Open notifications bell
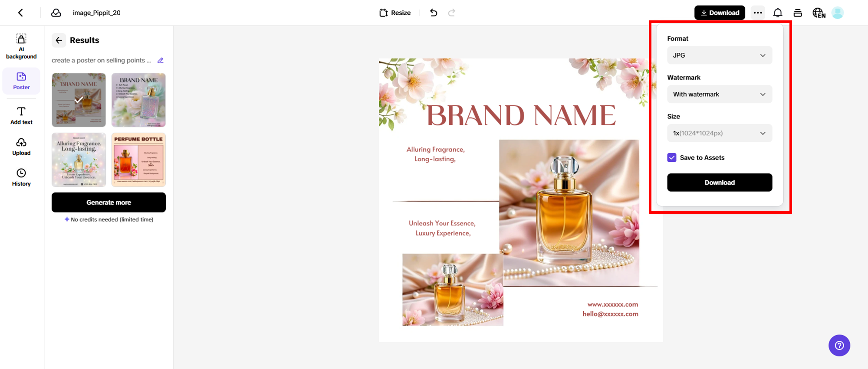Image resolution: width=868 pixels, height=369 pixels. coord(778,13)
